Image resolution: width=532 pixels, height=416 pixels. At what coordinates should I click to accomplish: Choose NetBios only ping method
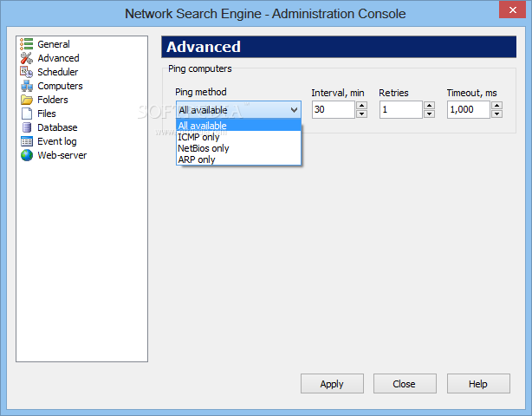pyautogui.click(x=238, y=148)
